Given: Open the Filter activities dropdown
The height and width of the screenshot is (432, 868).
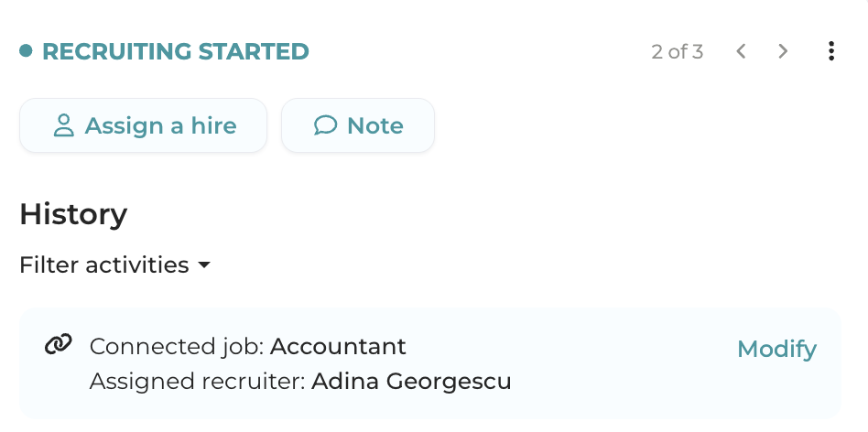Looking at the screenshot, I should (x=104, y=265).
